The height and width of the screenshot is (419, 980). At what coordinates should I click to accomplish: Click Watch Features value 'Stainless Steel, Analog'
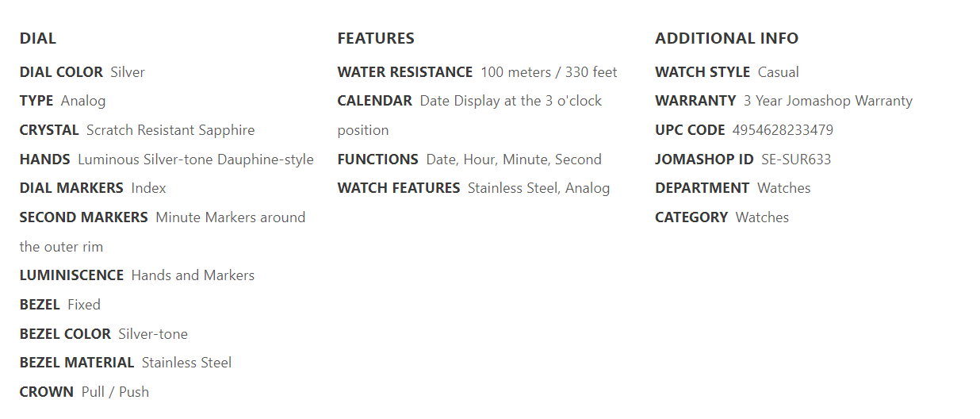pos(538,188)
